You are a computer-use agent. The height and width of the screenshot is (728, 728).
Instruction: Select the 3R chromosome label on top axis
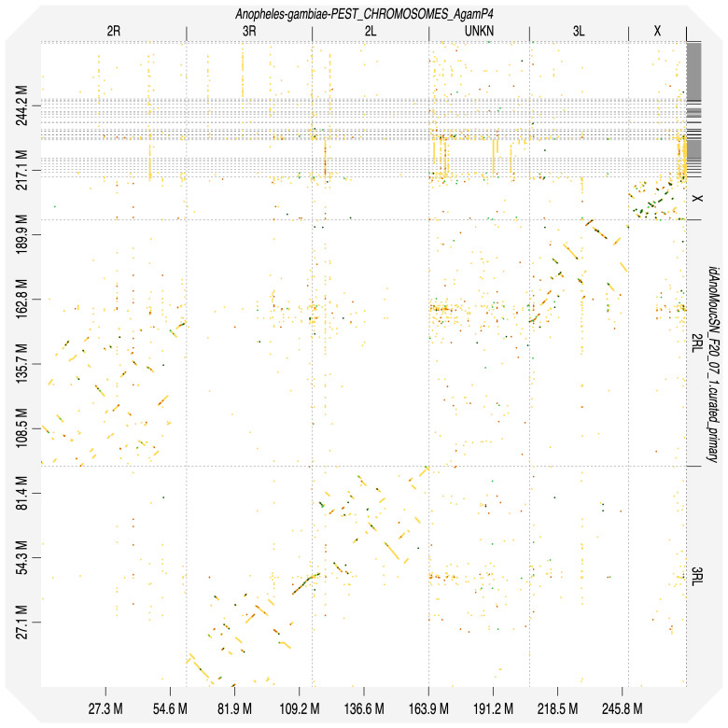pyautogui.click(x=248, y=32)
